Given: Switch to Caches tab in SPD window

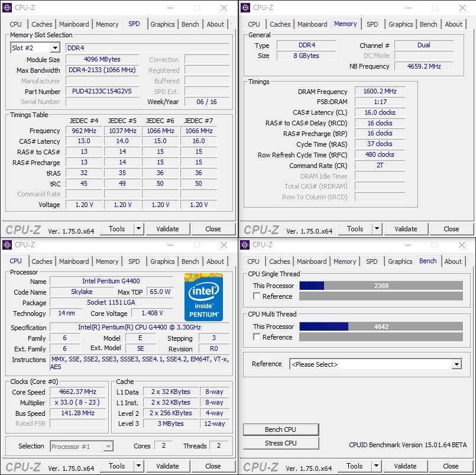Looking at the screenshot, I should [42, 24].
